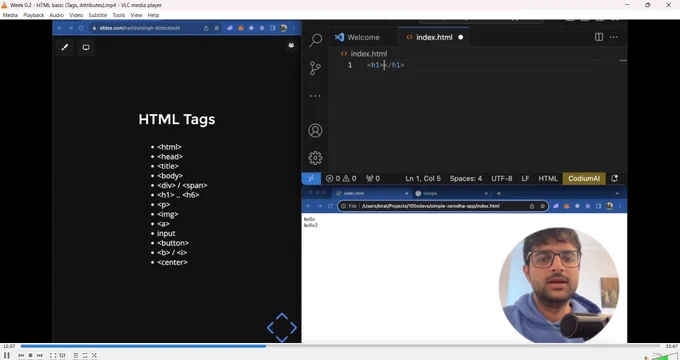Open the Audio menu
680x360 pixels.
pos(56,15)
